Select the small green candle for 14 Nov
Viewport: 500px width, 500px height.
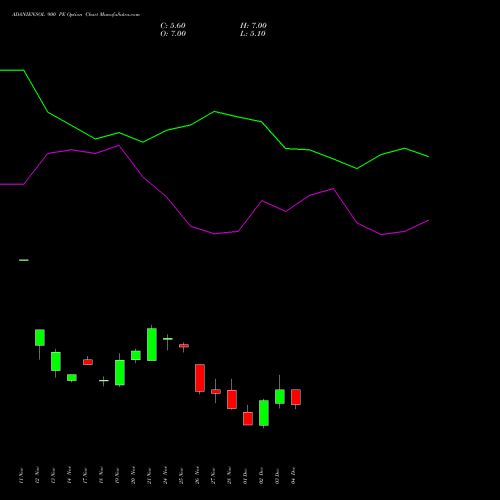[x=72, y=377]
